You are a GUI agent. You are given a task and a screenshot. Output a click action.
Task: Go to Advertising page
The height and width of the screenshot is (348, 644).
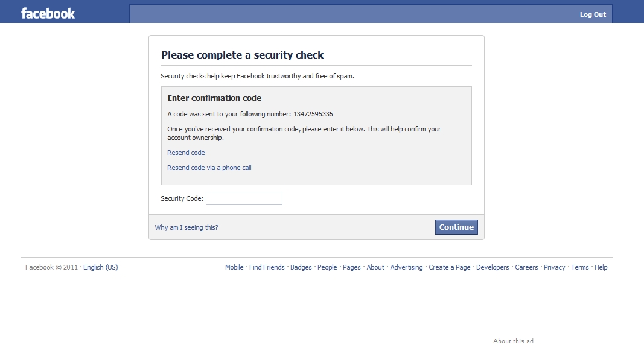pos(406,267)
